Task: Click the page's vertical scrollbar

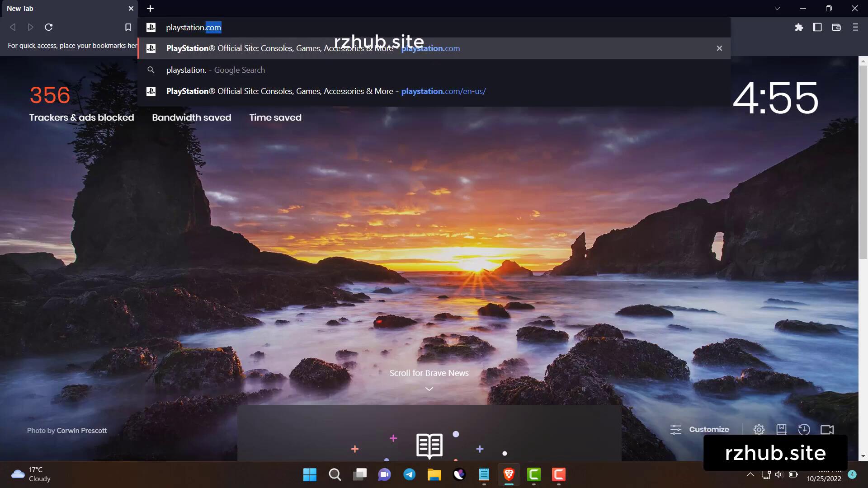Action: click(x=863, y=163)
